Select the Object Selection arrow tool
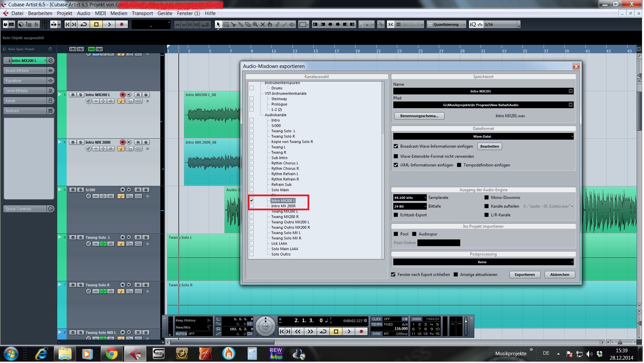The image size is (644, 363). coord(219,24)
